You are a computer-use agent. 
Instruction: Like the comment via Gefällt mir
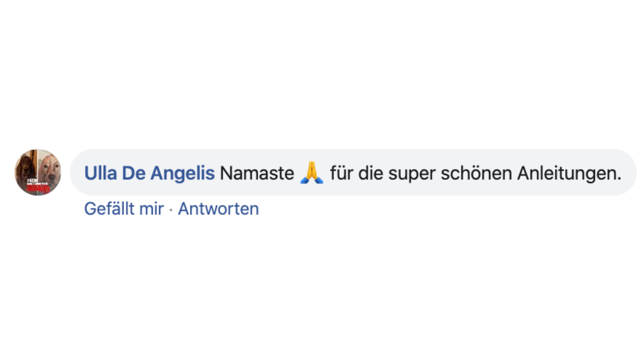124,209
